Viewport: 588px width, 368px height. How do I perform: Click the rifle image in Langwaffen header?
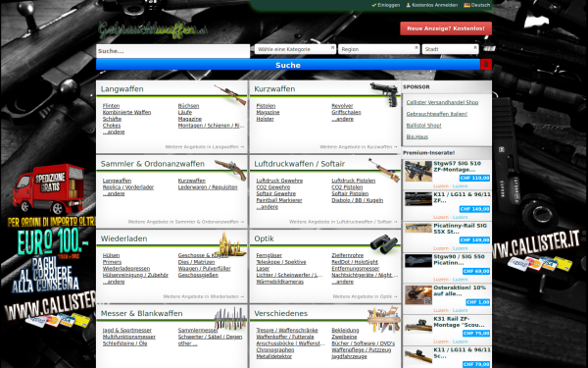coord(230,94)
